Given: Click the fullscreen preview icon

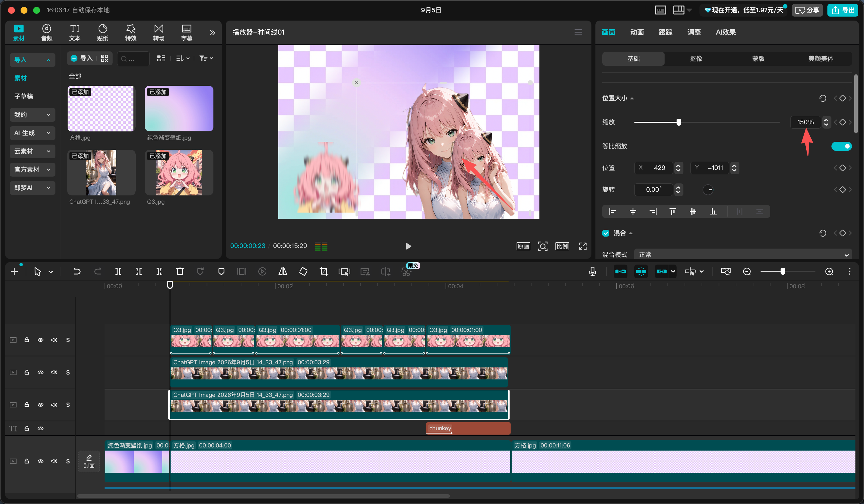Looking at the screenshot, I should (583, 246).
